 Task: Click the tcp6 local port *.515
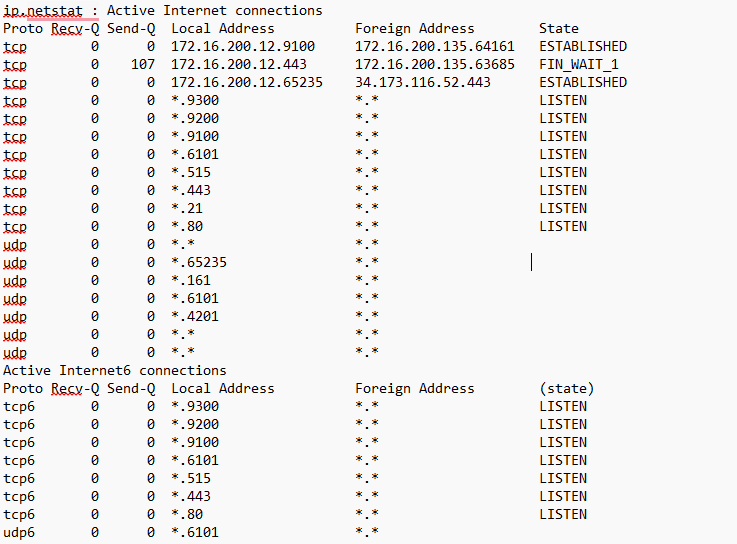tap(191, 478)
